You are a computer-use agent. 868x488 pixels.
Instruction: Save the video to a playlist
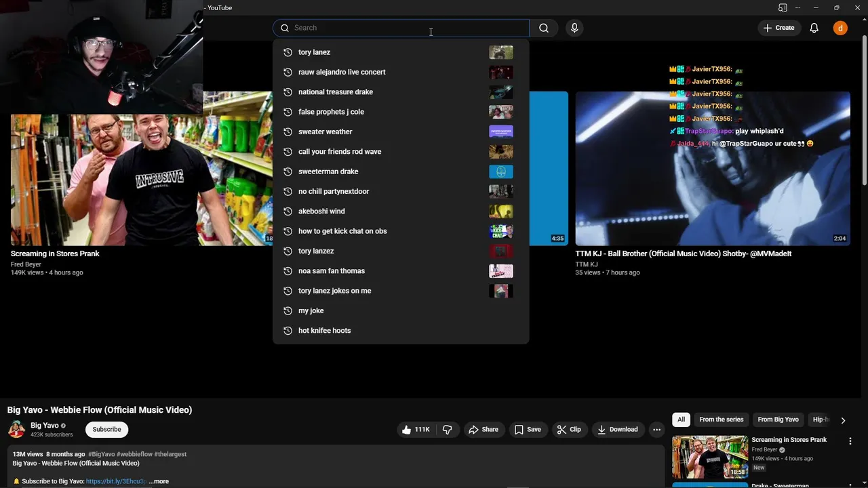pyautogui.click(x=528, y=430)
